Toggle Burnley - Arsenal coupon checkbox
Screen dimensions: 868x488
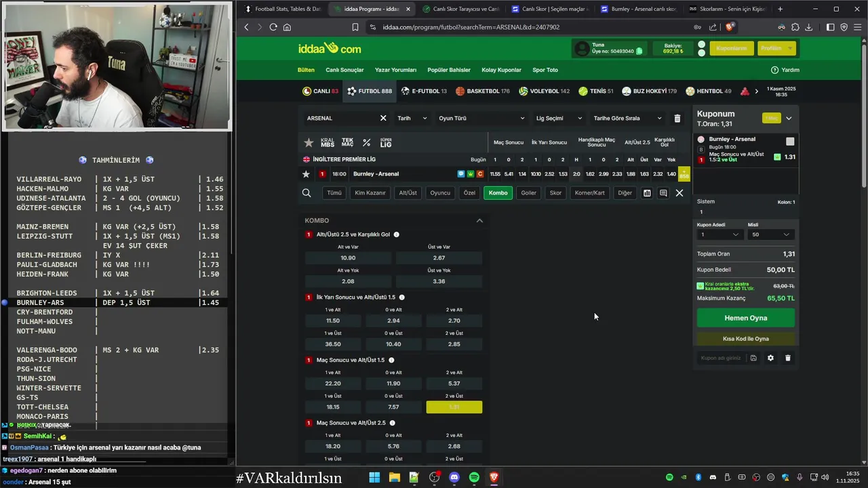click(790, 142)
